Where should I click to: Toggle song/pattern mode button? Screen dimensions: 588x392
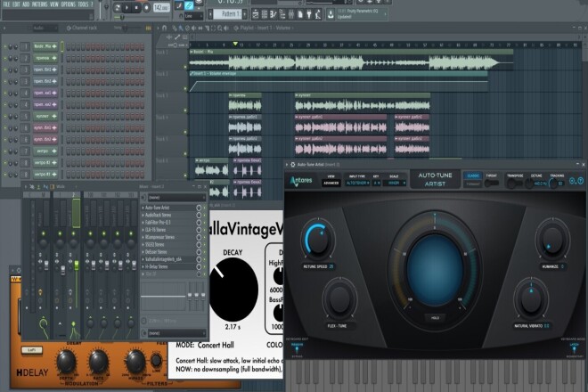coord(118,7)
